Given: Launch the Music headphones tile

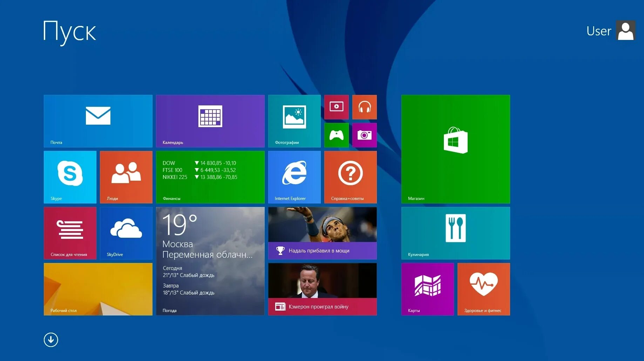Looking at the screenshot, I should [365, 107].
